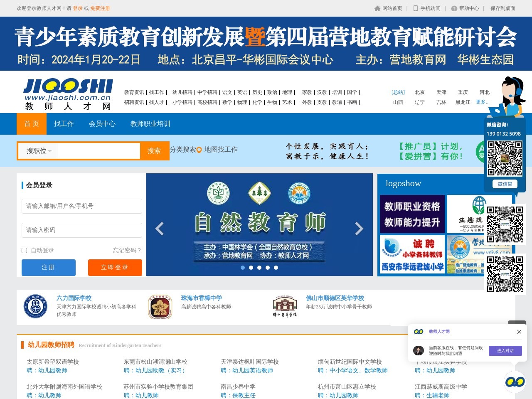
Task: Advance to next carousel slide arrow
Action: click(x=359, y=229)
